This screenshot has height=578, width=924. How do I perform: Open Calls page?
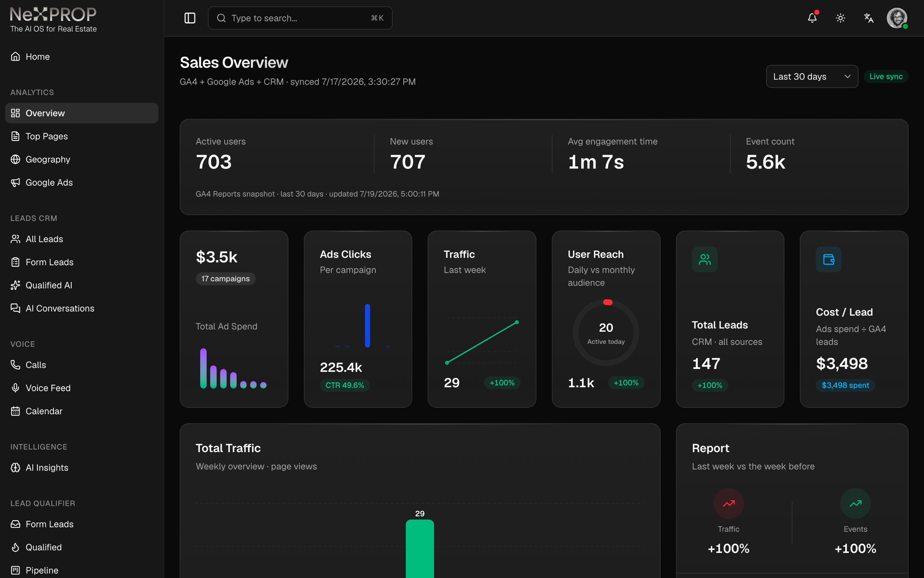tap(82, 365)
